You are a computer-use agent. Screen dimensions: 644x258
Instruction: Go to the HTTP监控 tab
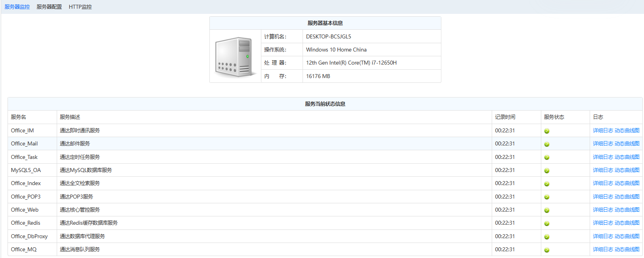tap(80, 7)
